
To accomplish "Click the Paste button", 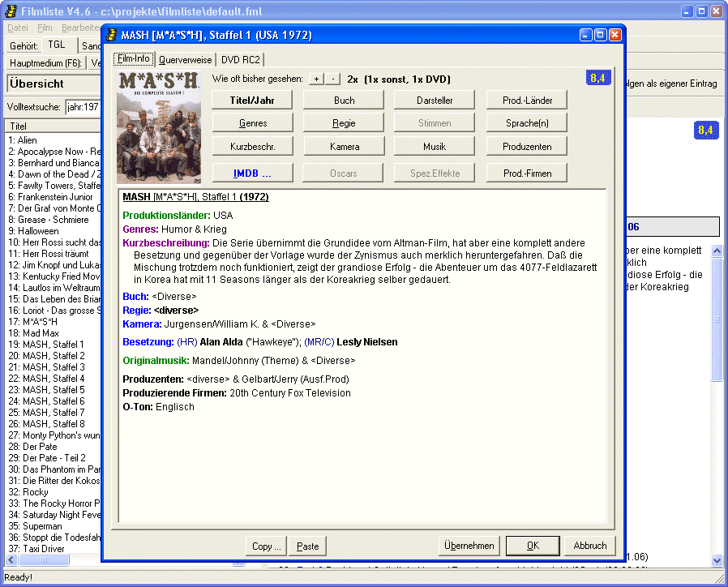I will [x=308, y=546].
